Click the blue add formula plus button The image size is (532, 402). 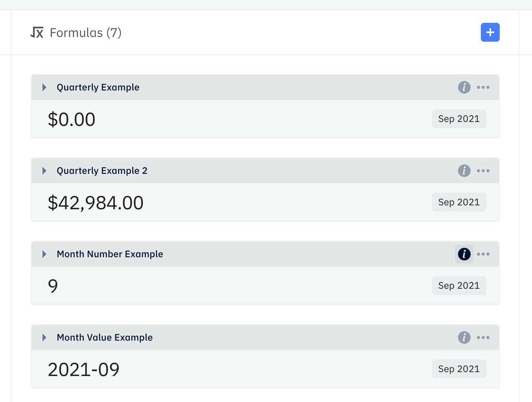[x=490, y=32]
